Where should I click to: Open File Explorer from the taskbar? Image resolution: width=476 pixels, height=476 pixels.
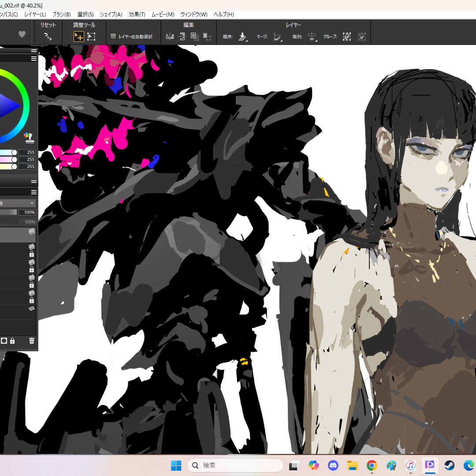tap(353, 465)
